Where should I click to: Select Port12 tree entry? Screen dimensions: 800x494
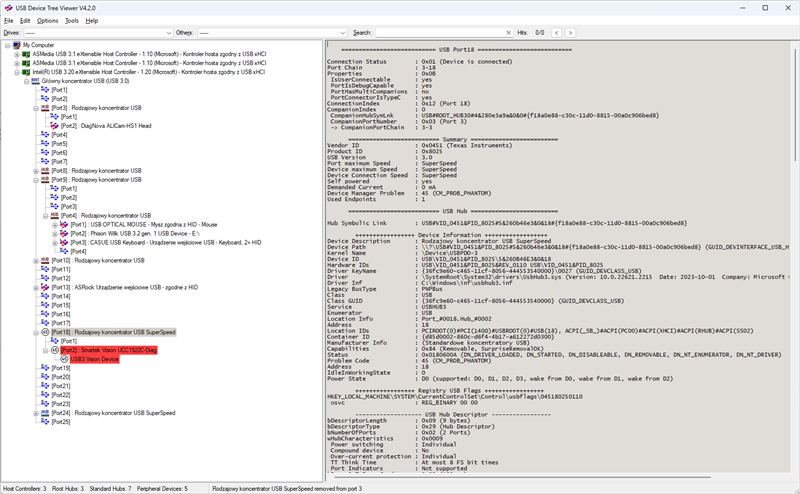(x=61, y=279)
